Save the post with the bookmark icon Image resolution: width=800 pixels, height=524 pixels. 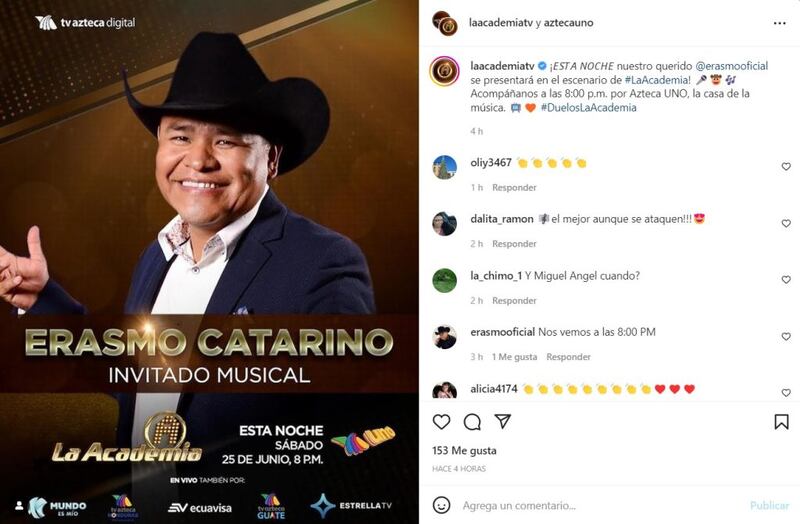coord(781,421)
